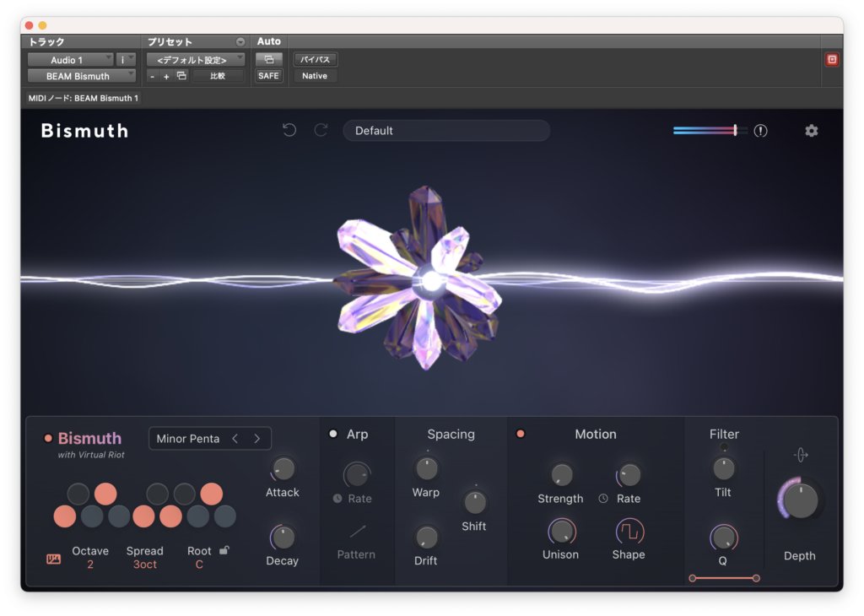Click the red target icon in header

pos(832,60)
